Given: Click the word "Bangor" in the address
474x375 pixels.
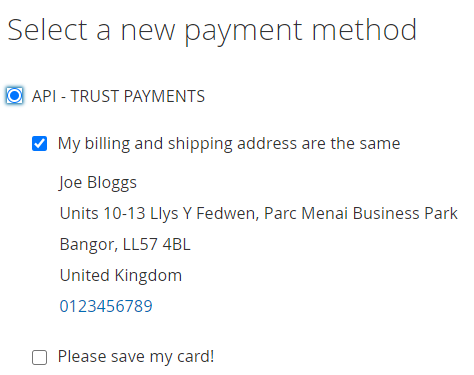Looking at the screenshot, I should point(88,244).
